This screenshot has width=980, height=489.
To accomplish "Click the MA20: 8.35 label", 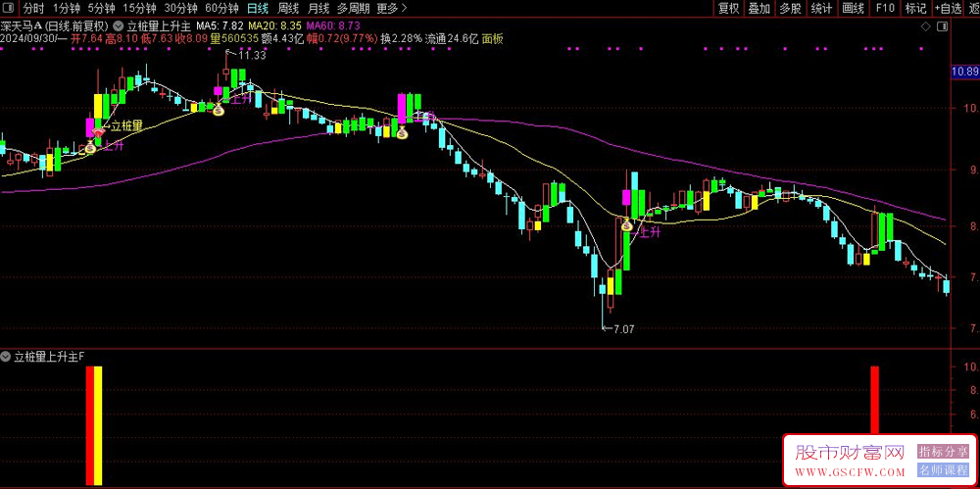I will [275, 26].
